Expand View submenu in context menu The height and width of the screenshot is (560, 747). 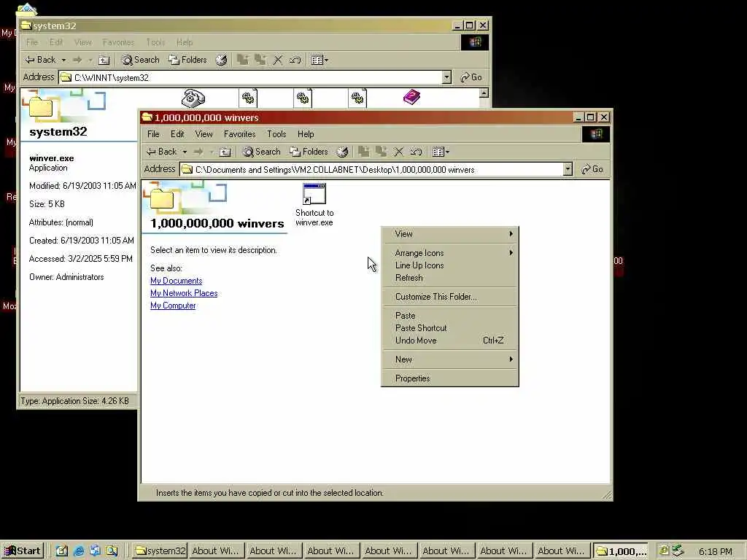click(449, 234)
